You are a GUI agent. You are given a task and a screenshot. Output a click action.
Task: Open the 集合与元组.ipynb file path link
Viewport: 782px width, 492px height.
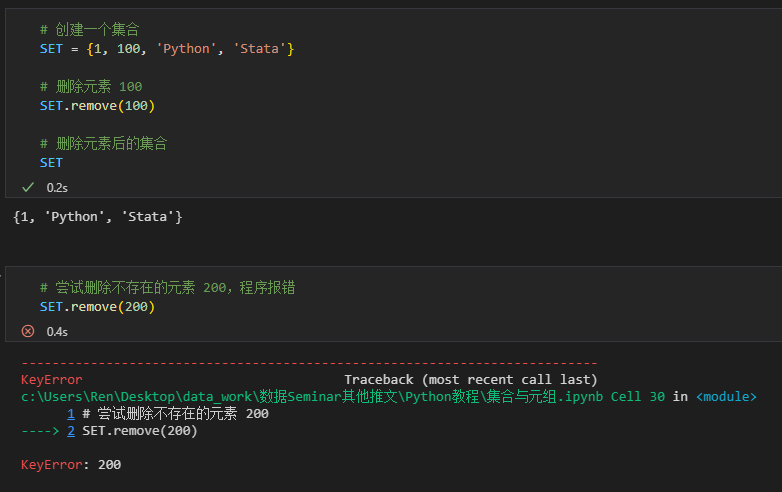coord(312,397)
